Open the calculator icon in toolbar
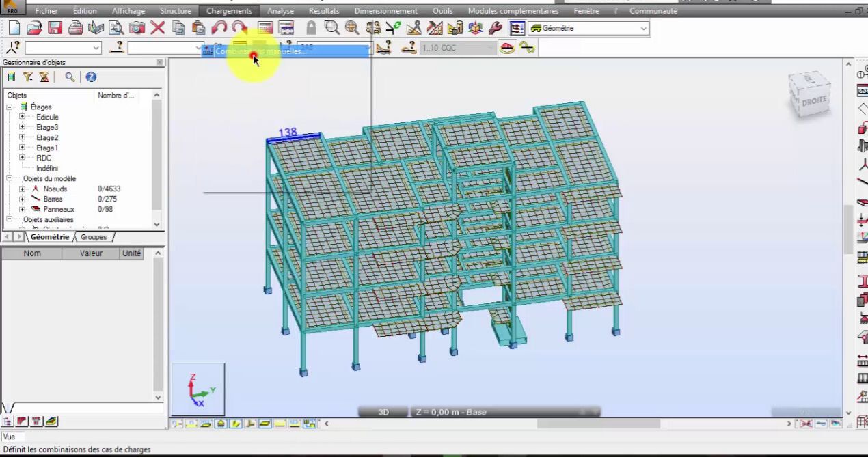 [x=265, y=28]
